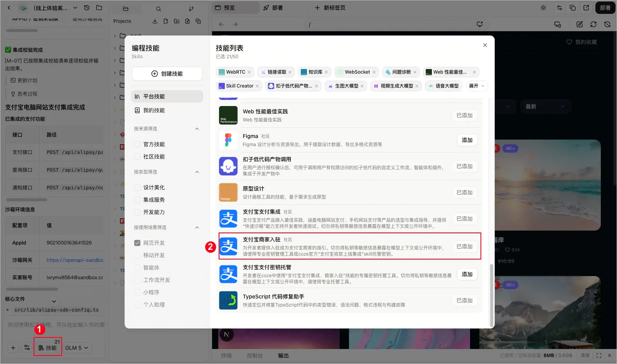617x364 pixels.
Task: Check the 集成服务 filter checkbox
Action: pos(137,200)
